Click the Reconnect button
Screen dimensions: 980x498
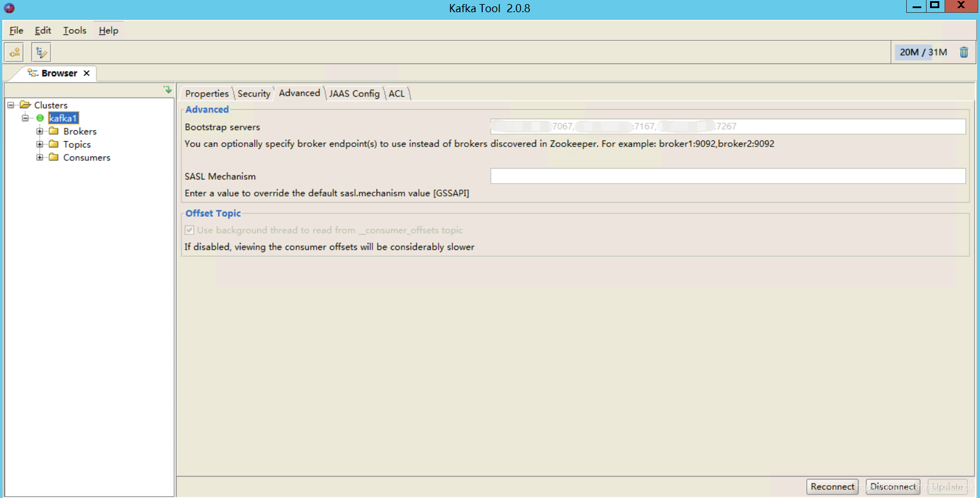832,487
